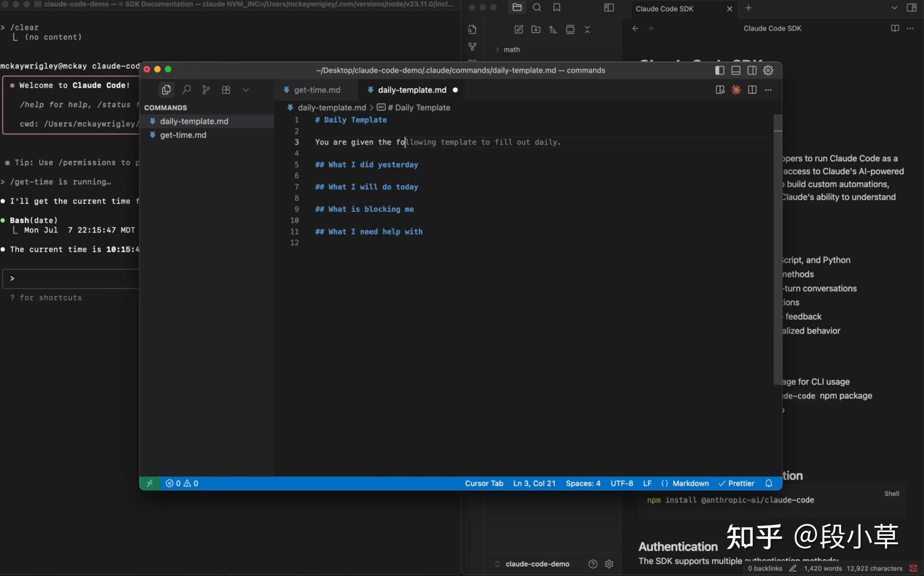The width and height of the screenshot is (924, 576).
Task: Open the Search view in activity bar
Action: (186, 90)
